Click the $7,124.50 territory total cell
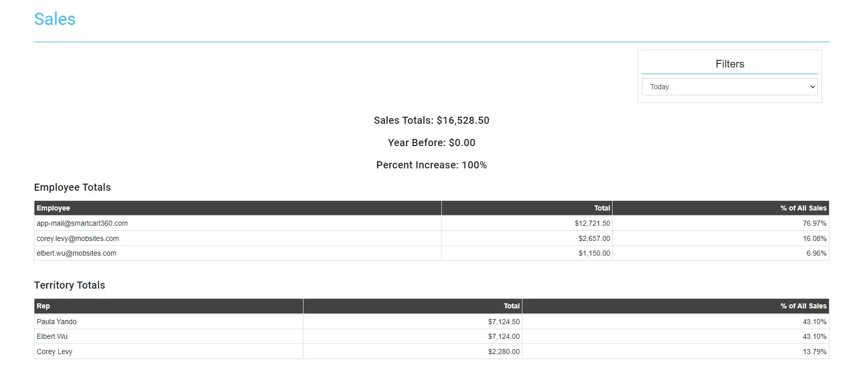868x385 pixels. pos(504,322)
